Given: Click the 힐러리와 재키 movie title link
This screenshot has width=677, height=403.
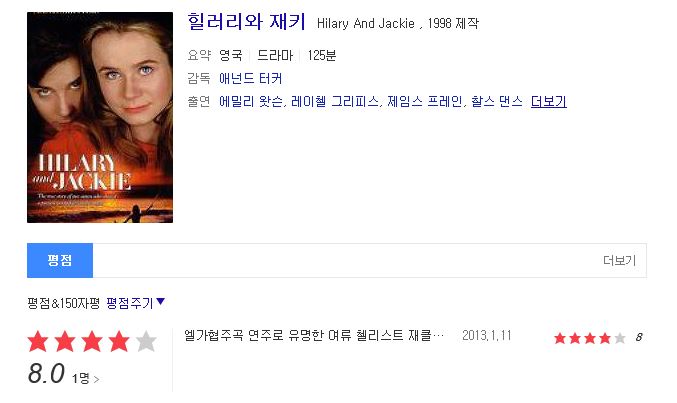Looking at the screenshot, I should (x=247, y=22).
